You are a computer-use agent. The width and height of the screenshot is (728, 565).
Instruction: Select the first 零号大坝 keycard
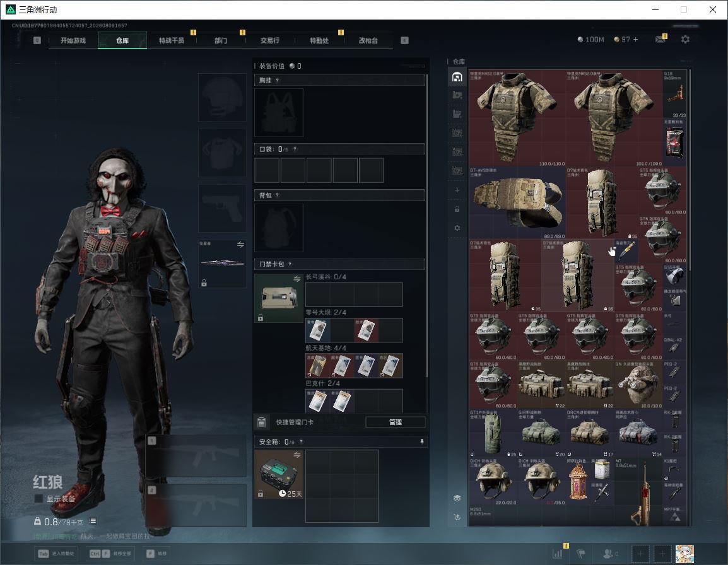pyautogui.click(x=317, y=330)
